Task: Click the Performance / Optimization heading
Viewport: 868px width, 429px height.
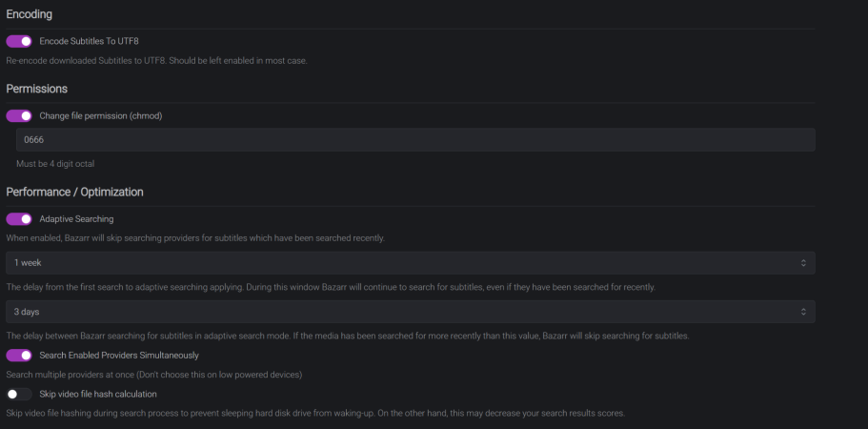Action: point(74,192)
